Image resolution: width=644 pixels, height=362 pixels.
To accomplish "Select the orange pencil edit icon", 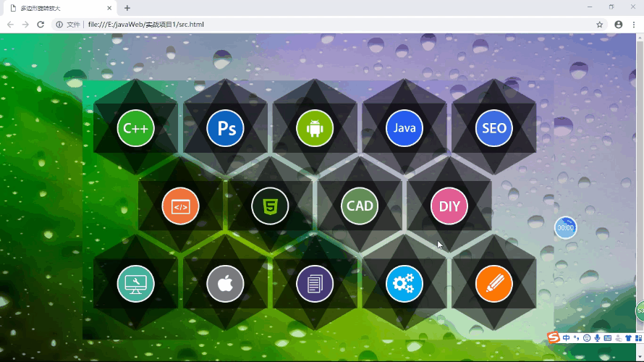I will tap(493, 284).
